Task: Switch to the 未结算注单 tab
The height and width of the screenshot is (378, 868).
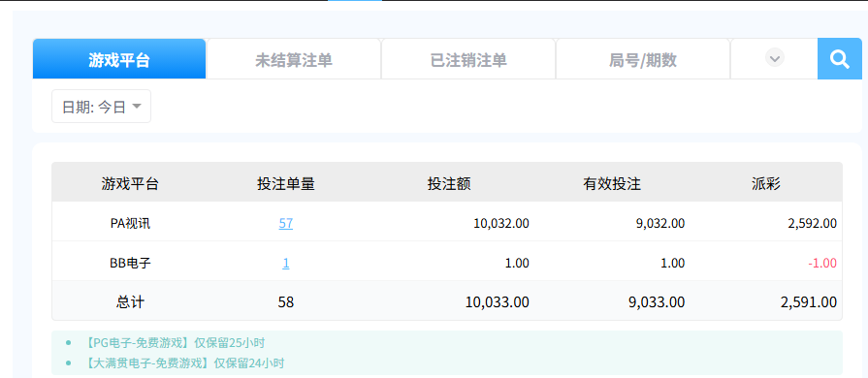Action: tap(294, 59)
